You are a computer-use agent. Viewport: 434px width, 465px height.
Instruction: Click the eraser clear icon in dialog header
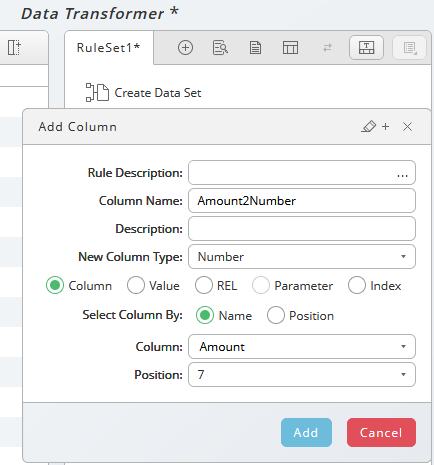point(368,127)
